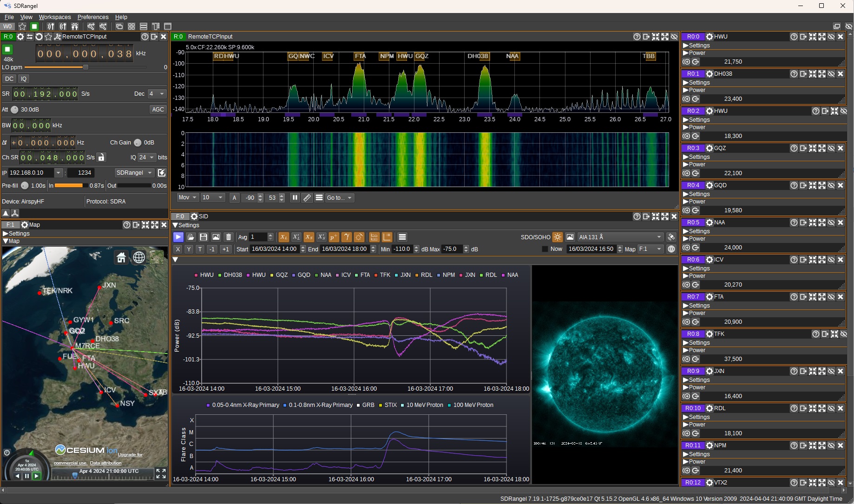Viewport: 854px width, 504px height.
Task: Click the Ch Gain dial knob
Action: click(138, 143)
